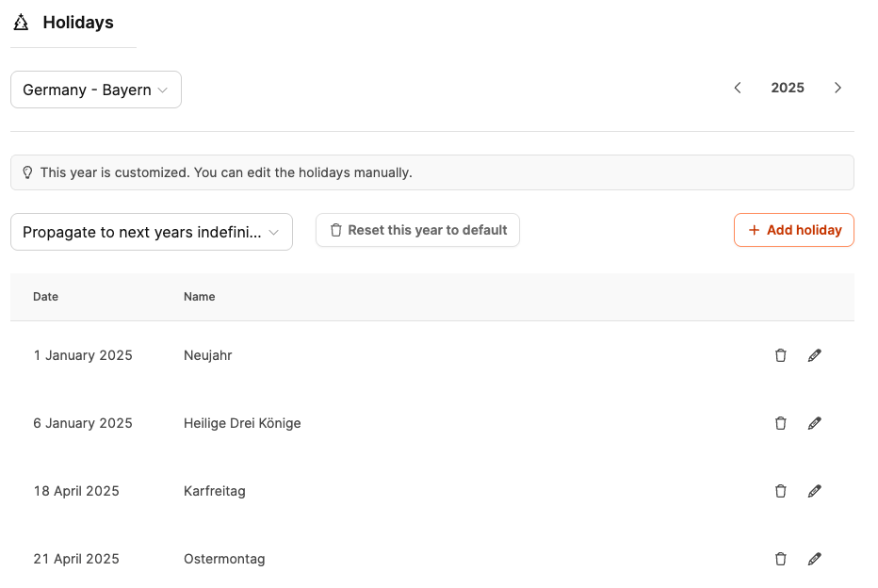Click the Holidays tab heading
Viewport: 878px width, 588px height.
click(77, 23)
